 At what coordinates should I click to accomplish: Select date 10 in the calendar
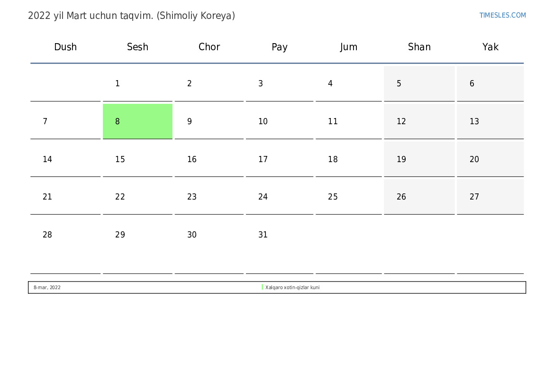(x=280, y=121)
